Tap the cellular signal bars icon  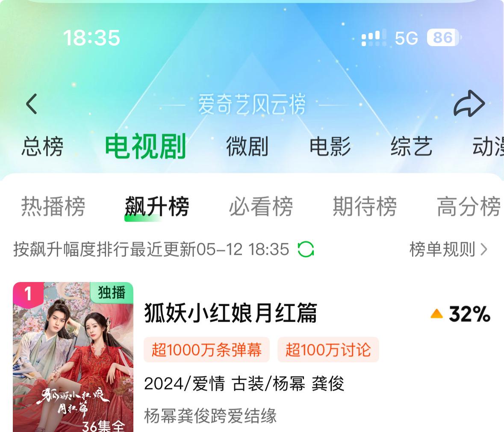coord(374,38)
